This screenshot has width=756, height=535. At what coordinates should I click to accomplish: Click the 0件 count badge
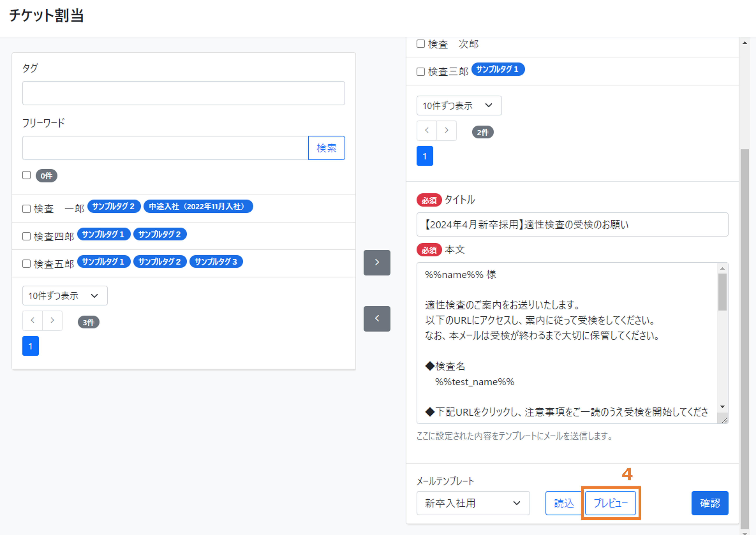coord(46,176)
